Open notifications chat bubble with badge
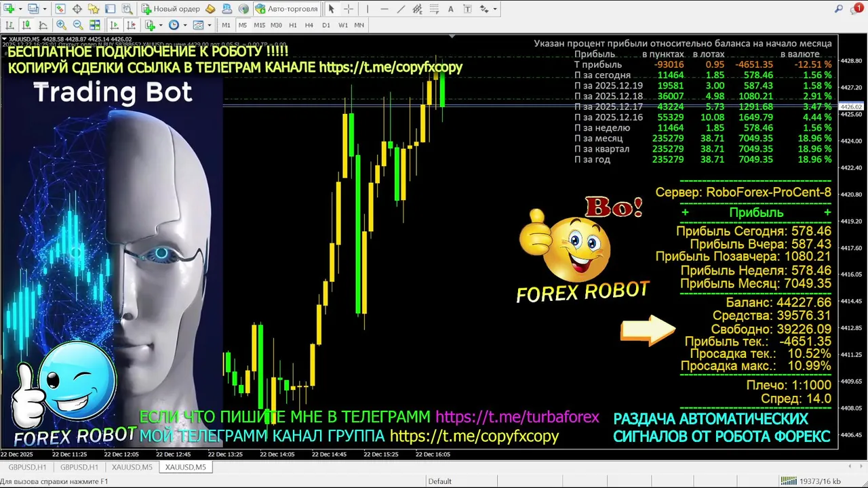The width and height of the screenshot is (868, 488). tap(857, 9)
